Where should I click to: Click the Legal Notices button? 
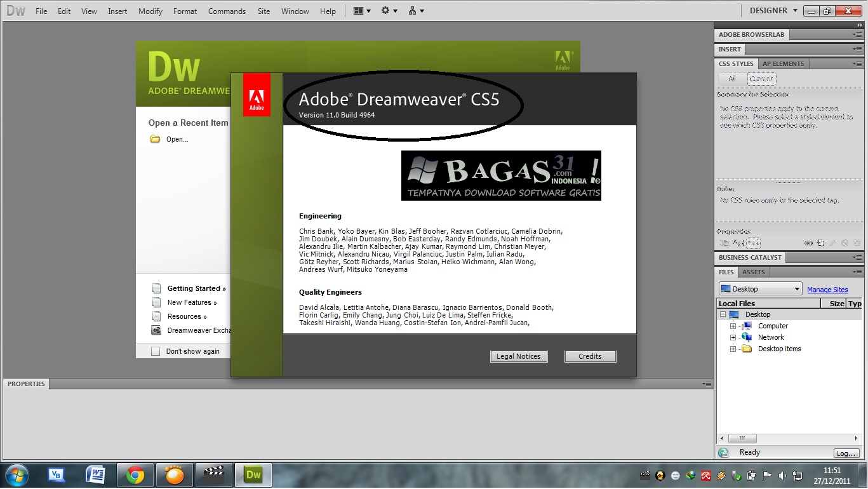(x=519, y=356)
